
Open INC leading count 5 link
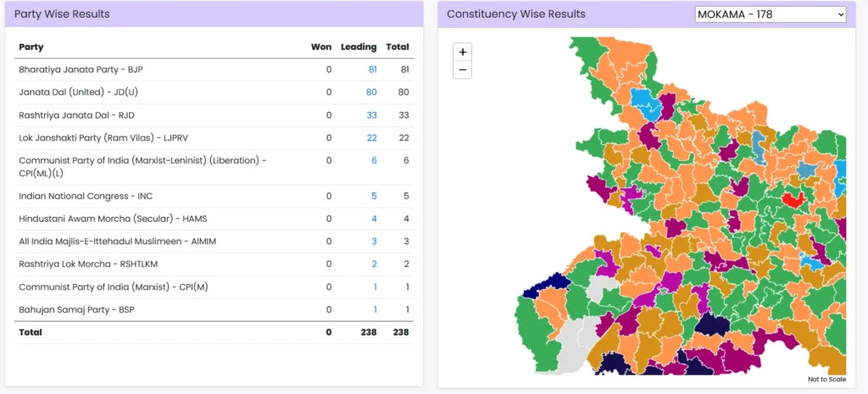click(374, 196)
